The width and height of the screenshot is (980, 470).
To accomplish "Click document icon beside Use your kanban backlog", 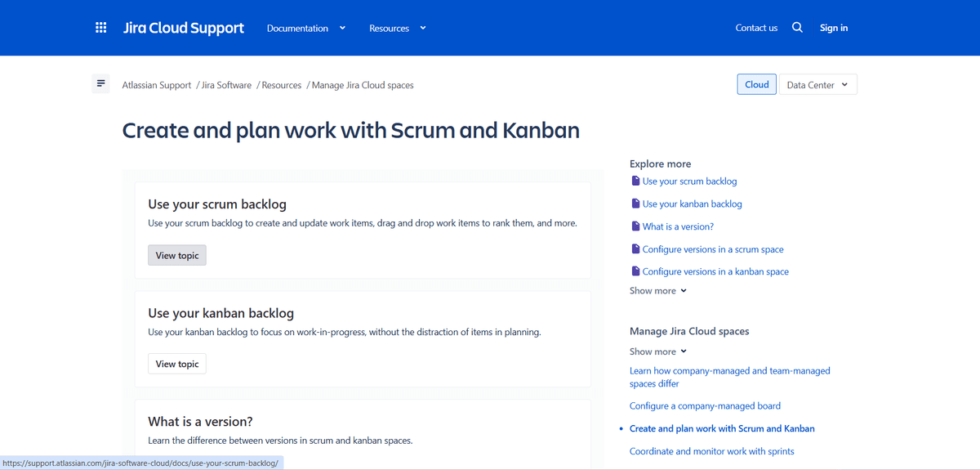I will 635,204.
